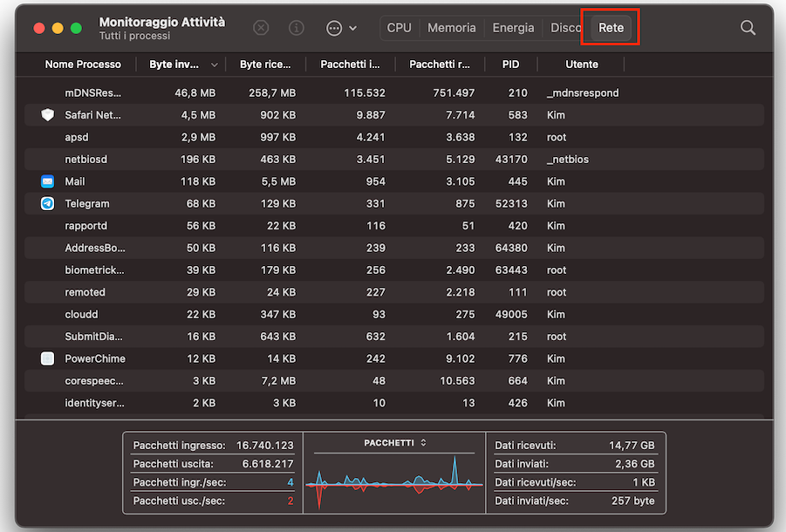Viewport: 786px width, 532px height.
Task: Click the Utente column header
Action: click(581, 65)
